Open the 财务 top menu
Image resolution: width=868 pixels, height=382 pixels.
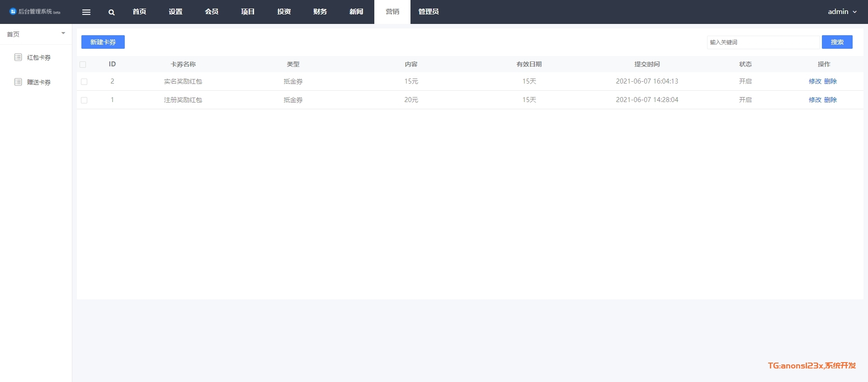[320, 12]
